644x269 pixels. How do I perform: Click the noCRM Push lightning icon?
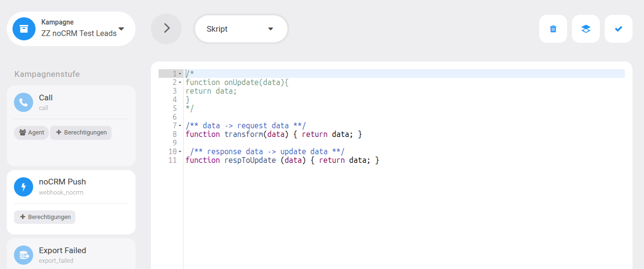(x=24, y=187)
